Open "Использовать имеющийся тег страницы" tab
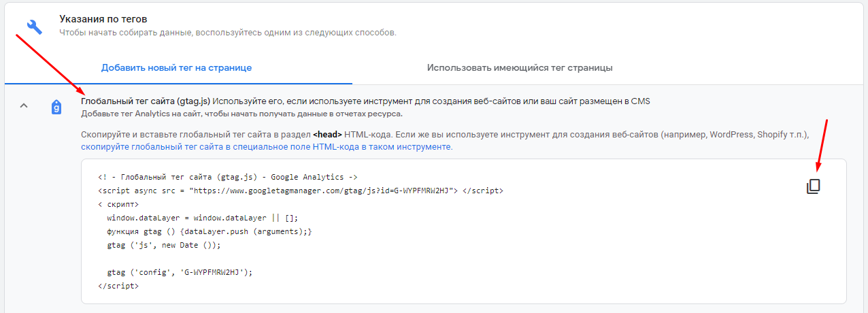 (520, 68)
